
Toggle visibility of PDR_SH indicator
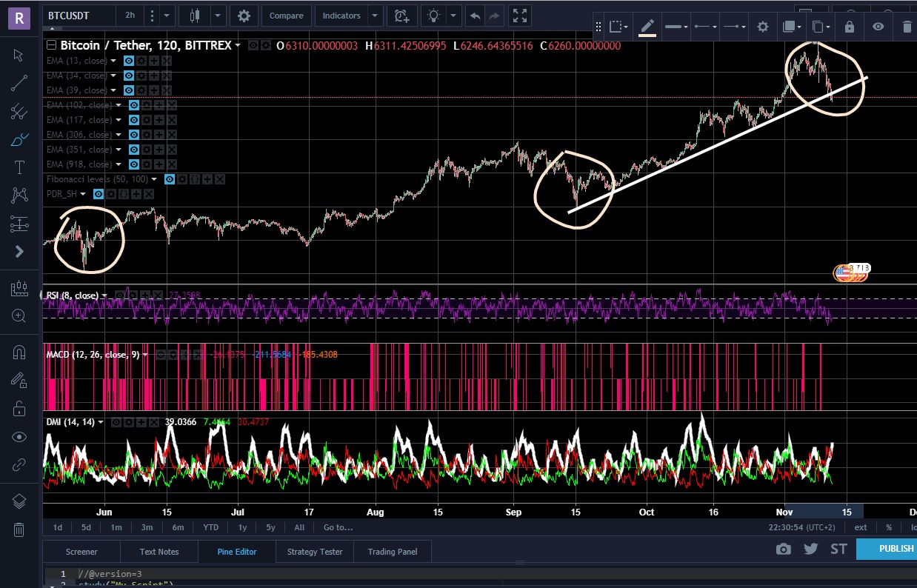[x=99, y=194]
